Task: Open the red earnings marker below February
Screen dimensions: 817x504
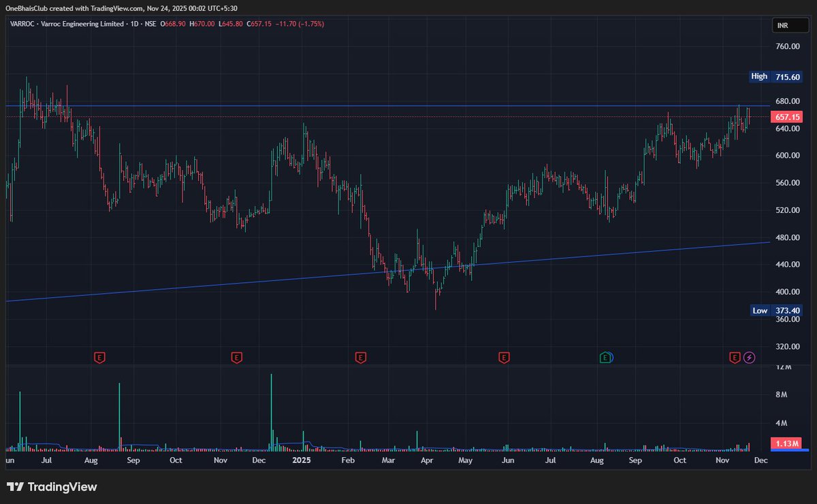Action: coord(361,356)
